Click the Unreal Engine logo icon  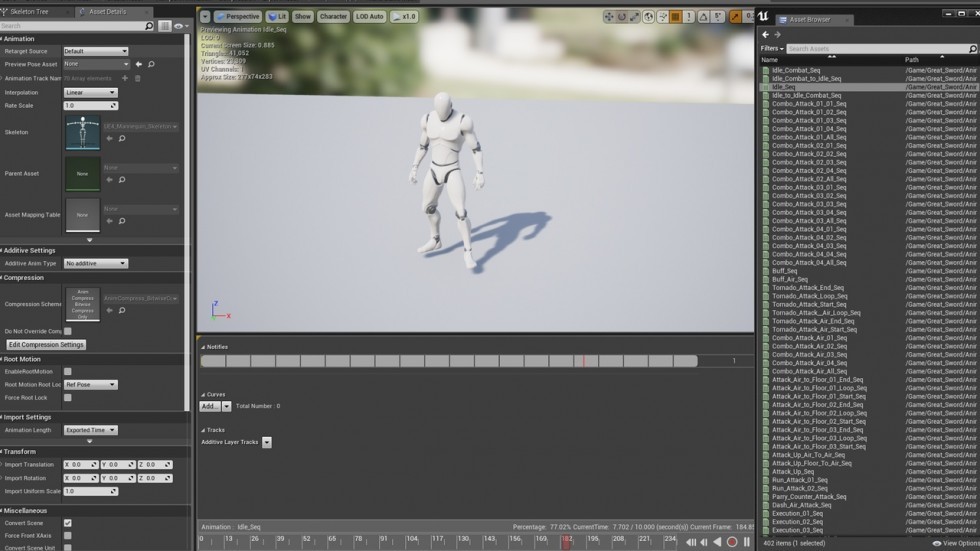coord(763,17)
